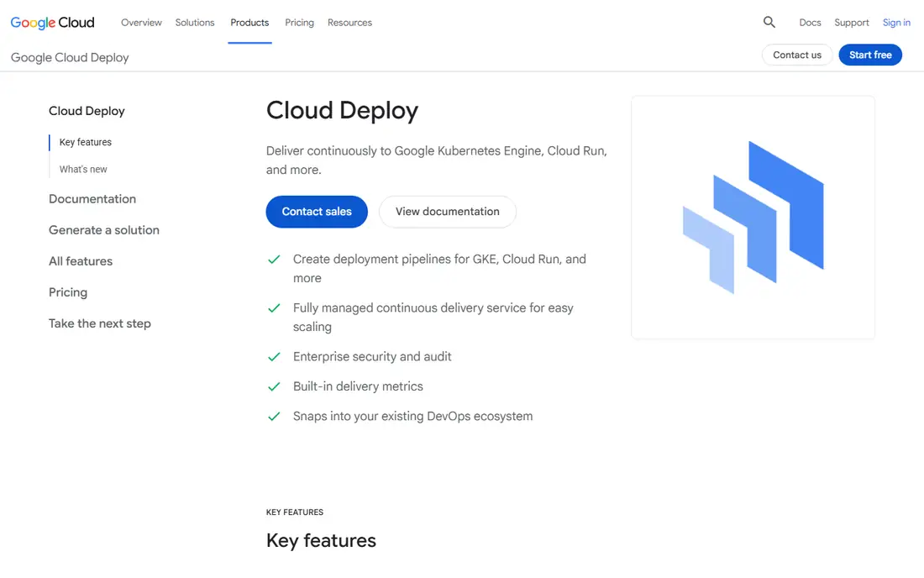Click text 'Snaps into your existing DevOps ecosystem'
Screen dimensions: 924x578
[413, 416]
